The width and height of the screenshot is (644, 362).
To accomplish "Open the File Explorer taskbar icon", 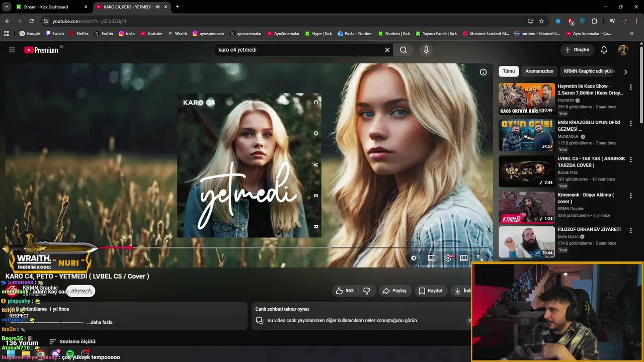I will (x=26, y=354).
